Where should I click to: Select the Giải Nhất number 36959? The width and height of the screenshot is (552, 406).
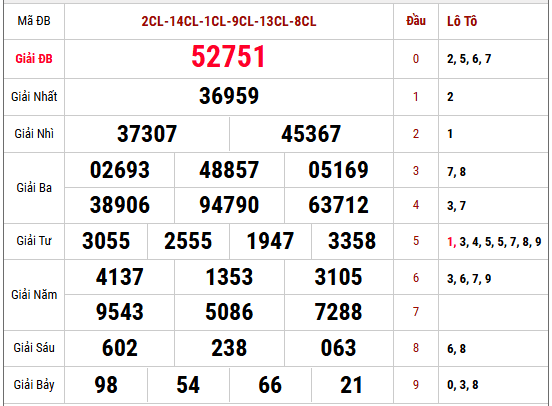coord(229,96)
